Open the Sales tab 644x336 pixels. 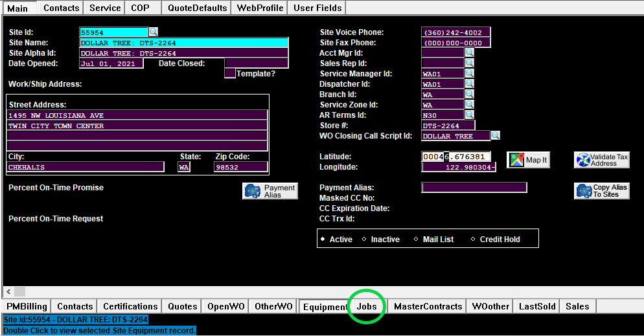pyautogui.click(x=577, y=306)
